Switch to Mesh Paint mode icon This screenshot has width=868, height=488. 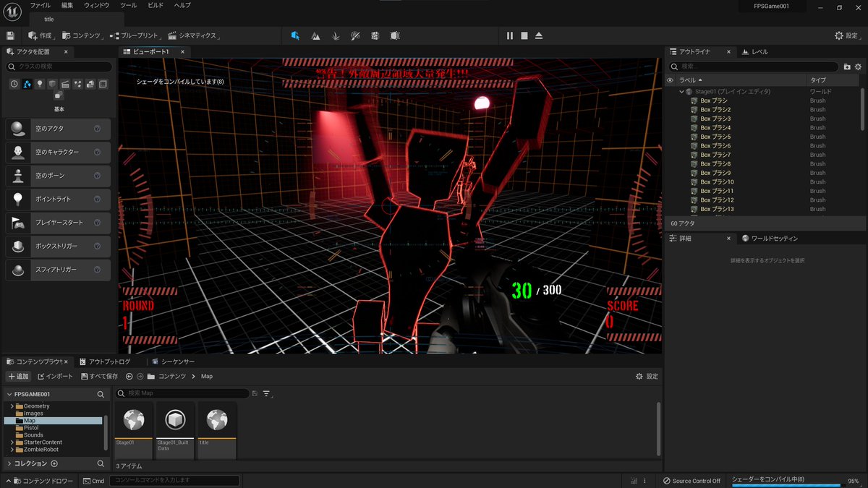pos(355,35)
